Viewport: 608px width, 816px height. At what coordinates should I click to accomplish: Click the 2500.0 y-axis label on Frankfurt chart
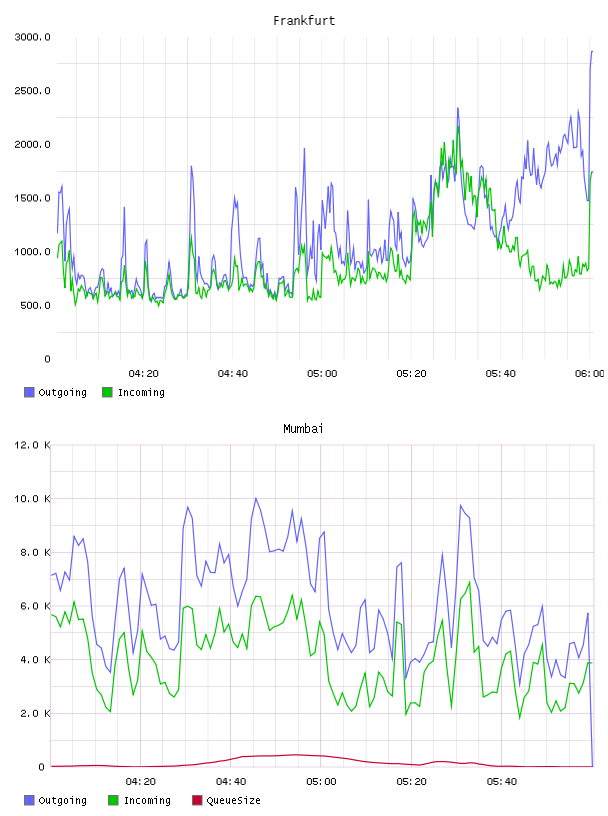coord(32,91)
